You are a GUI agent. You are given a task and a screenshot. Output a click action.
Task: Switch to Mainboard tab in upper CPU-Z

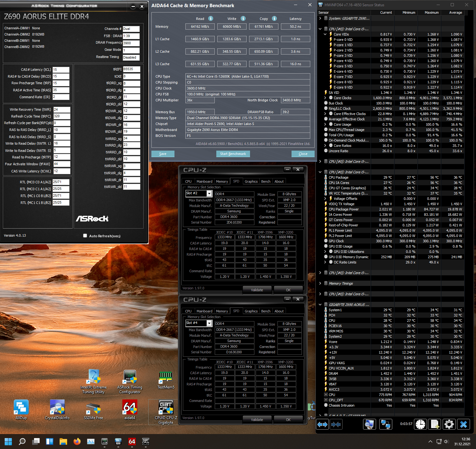coord(204,181)
